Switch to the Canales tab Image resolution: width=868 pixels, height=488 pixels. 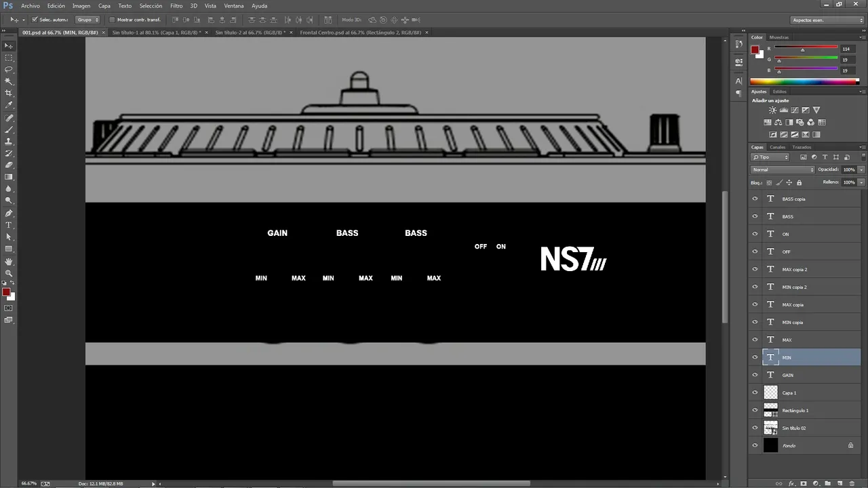coord(777,147)
